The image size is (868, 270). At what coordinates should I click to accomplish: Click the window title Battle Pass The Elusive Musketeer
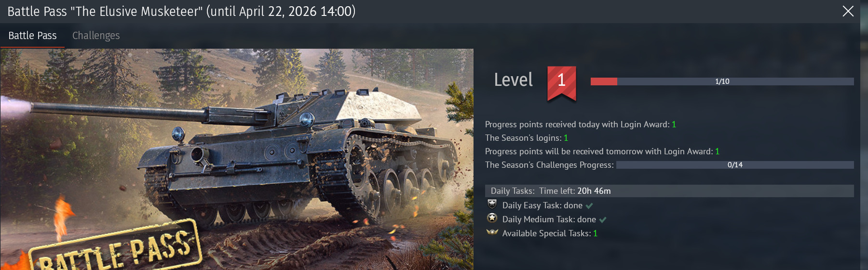tap(181, 11)
